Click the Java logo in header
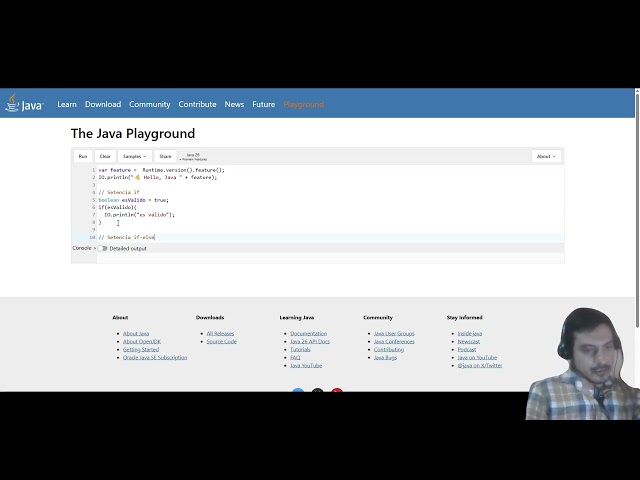This screenshot has width=640, height=480. pyautogui.click(x=24, y=104)
